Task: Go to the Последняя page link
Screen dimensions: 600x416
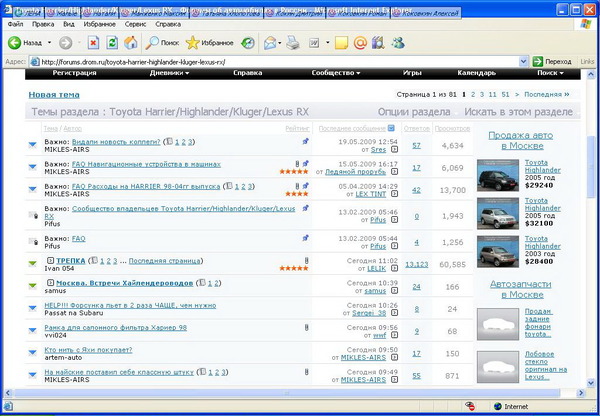Action: [x=546, y=95]
